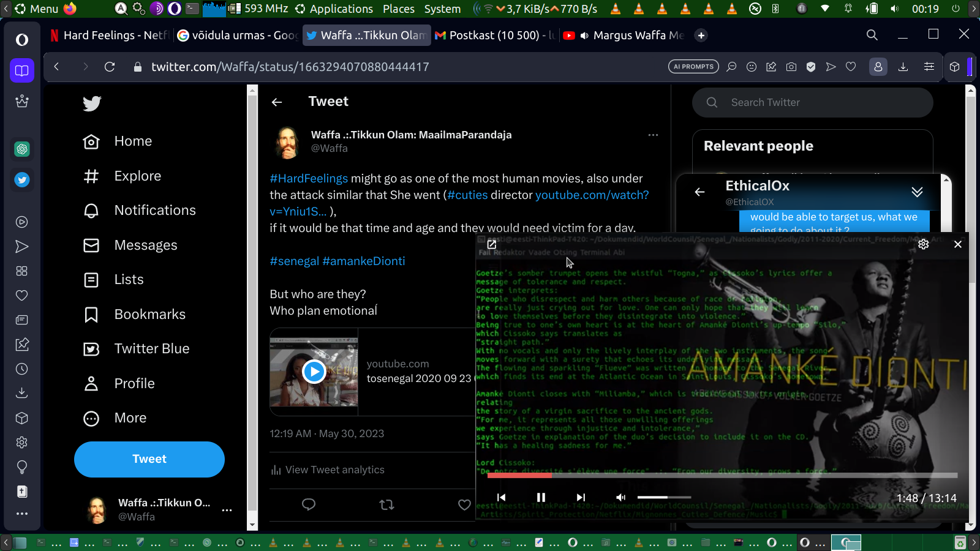Open Twitter Blue in navigation
The width and height of the screenshot is (980, 551).
coord(137,349)
